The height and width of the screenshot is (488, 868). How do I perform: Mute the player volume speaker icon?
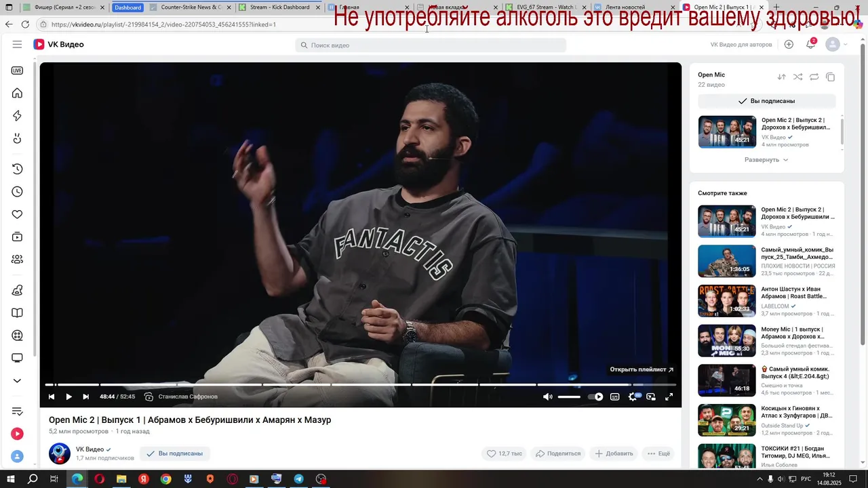click(548, 396)
